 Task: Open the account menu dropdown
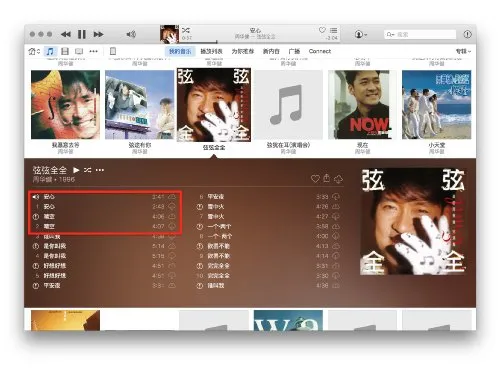coord(360,34)
